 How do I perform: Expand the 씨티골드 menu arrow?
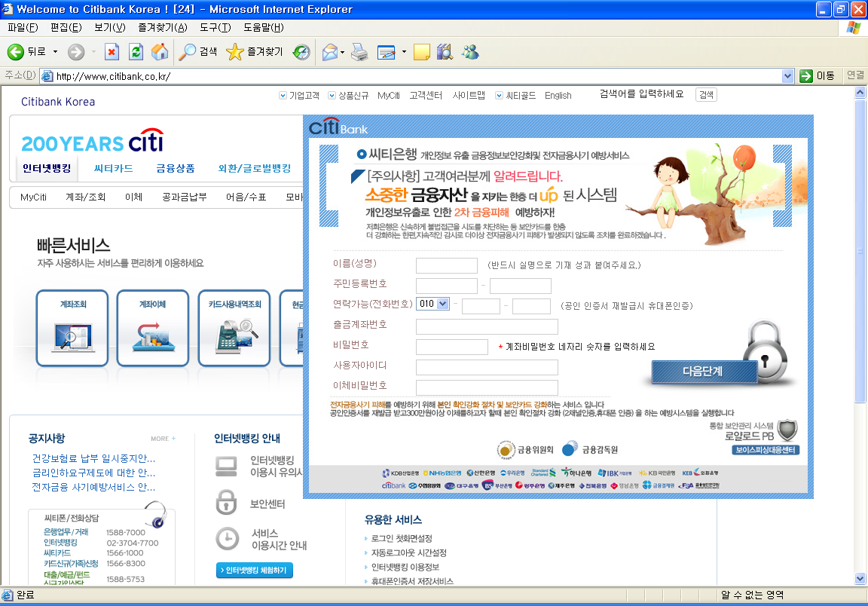point(499,95)
